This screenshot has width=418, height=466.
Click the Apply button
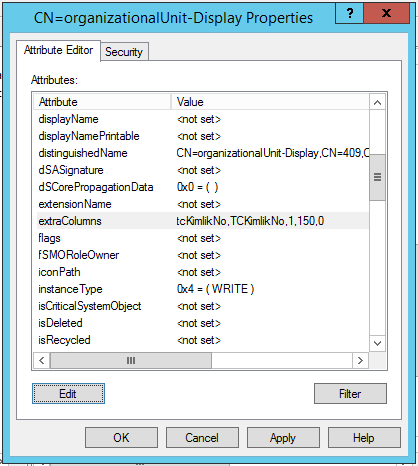[x=283, y=438]
